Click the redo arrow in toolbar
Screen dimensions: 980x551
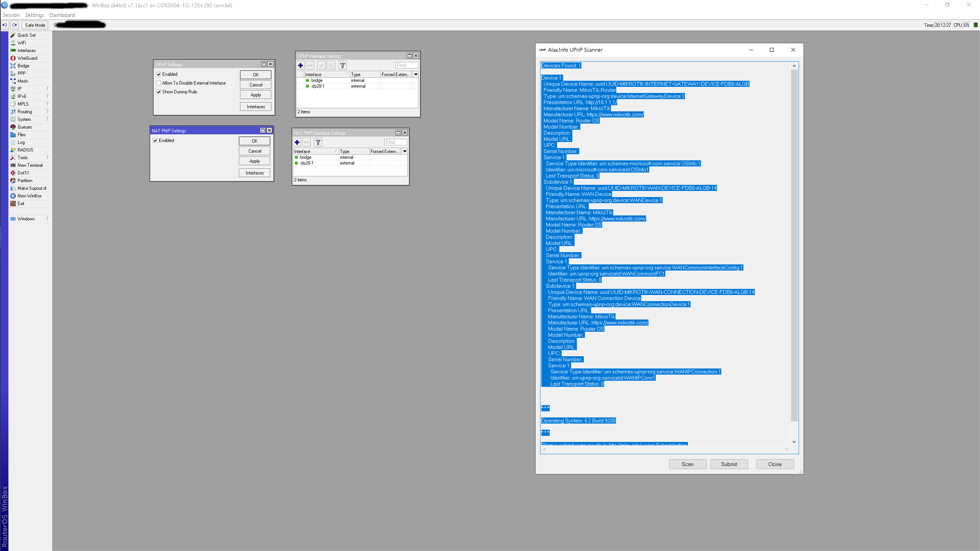(x=15, y=25)
